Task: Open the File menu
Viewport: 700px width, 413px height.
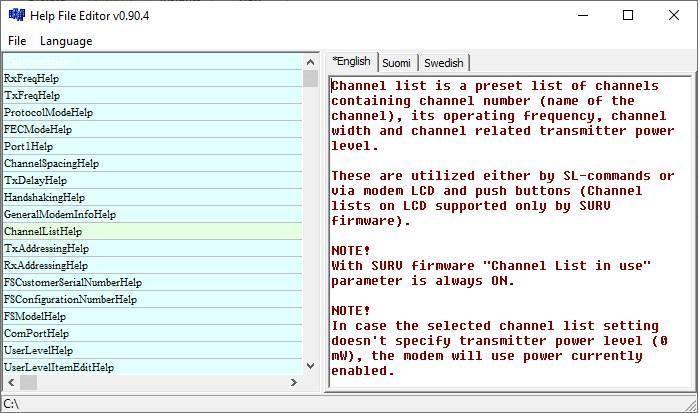Action: [x=16, y=41]
